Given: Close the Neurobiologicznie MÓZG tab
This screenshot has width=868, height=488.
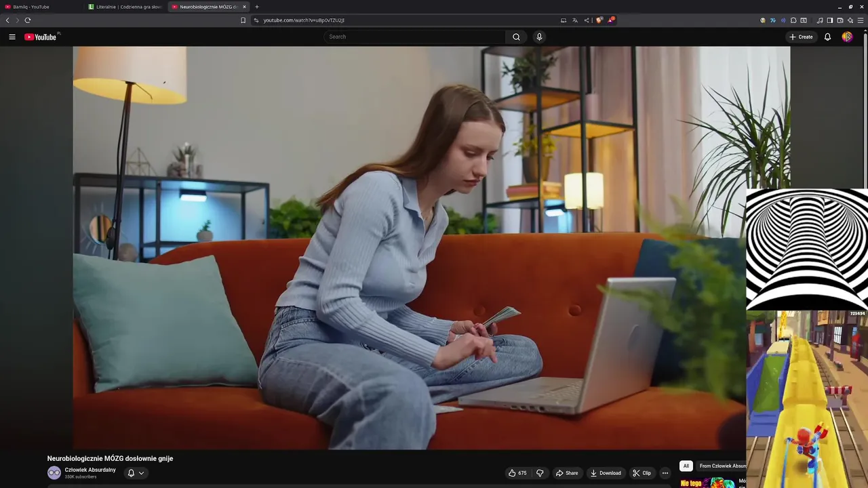Looking at the screenshot, I should click(245, 7).
